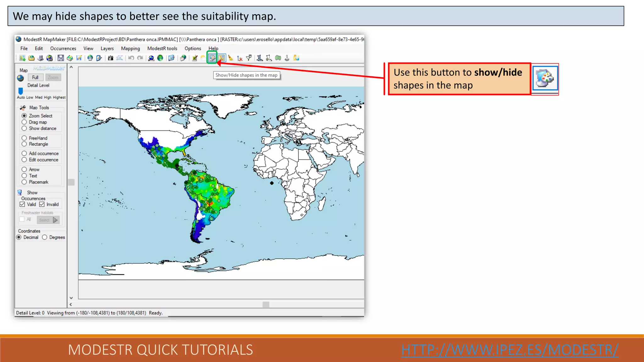The height and width of the screenshot is (362, 644).
Task: Click the globe icon beside Full button
Action: (20, 78)
